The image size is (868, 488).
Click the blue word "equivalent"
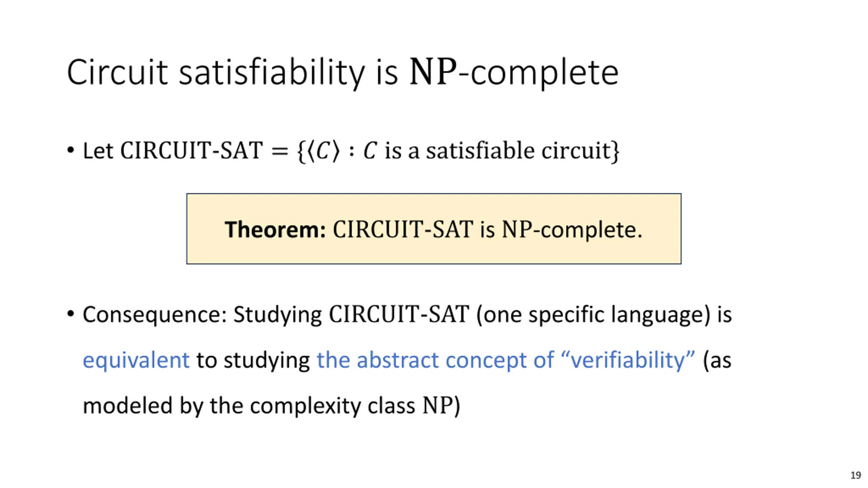[136, 360]
